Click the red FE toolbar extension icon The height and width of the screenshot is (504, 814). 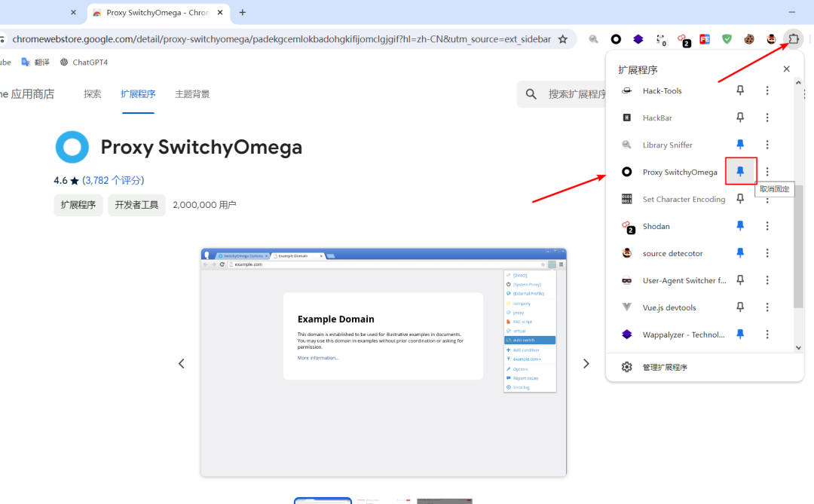coord(705,39)
